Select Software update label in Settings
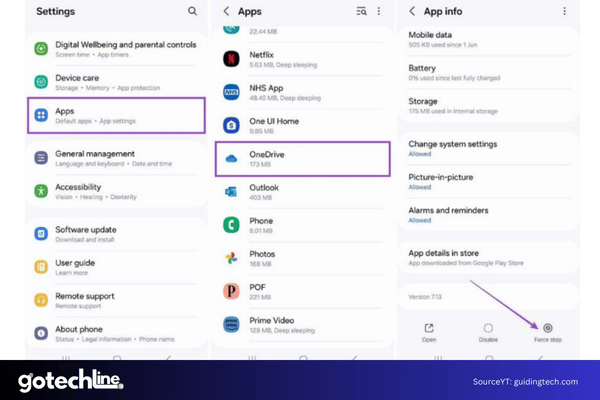 click(x=86, y=230)
